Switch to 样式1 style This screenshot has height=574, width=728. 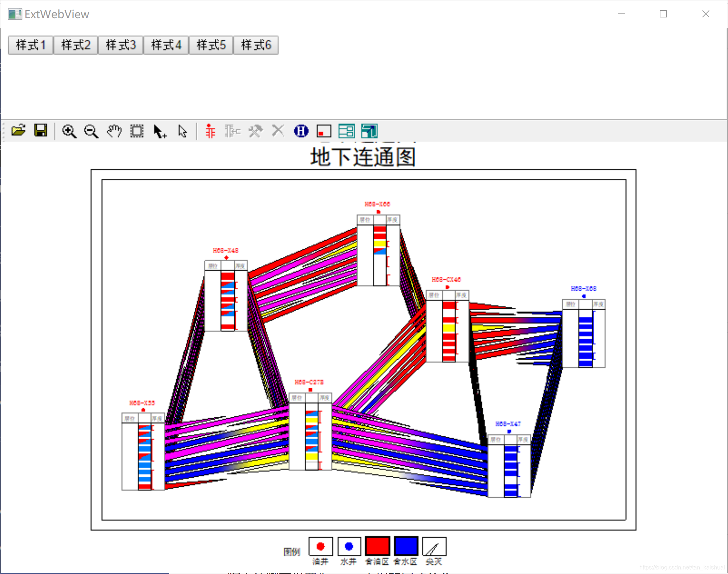(x=31, y=45)
